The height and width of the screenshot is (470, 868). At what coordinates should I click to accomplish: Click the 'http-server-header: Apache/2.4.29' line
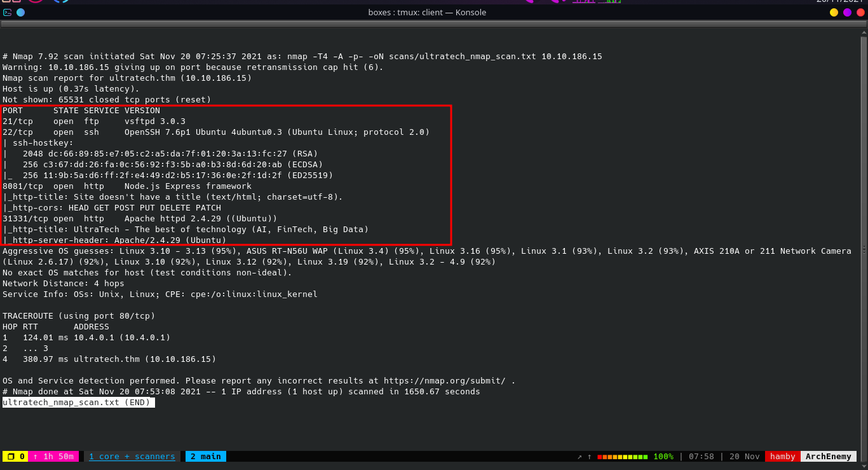click(114, 240)
